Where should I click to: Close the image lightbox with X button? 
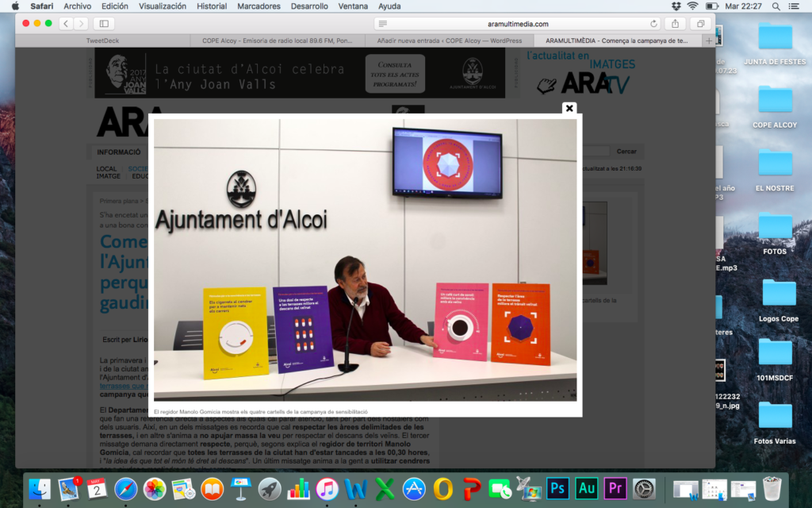point(569,109)
